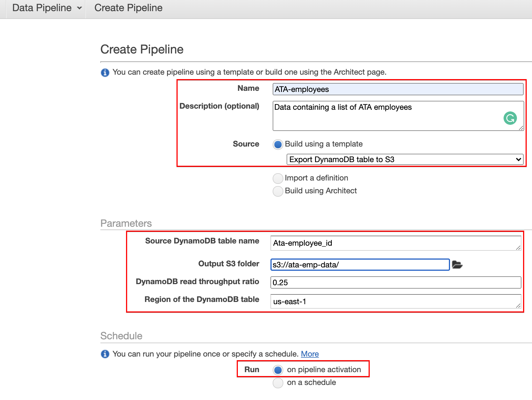This screenshot has height=400, width=532.
Task: Click the Region of the DynamoDB table field
Action: pos(396,301)
